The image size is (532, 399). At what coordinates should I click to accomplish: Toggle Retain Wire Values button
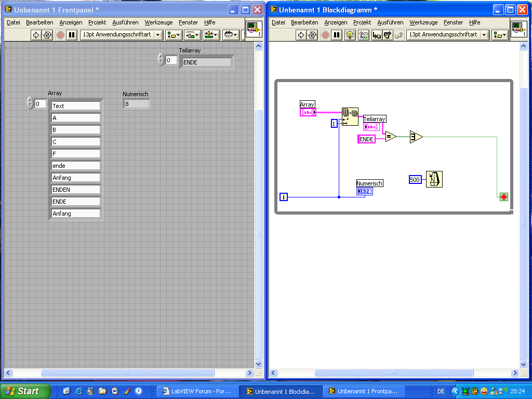pyautogui.click(x=363, y=35)
